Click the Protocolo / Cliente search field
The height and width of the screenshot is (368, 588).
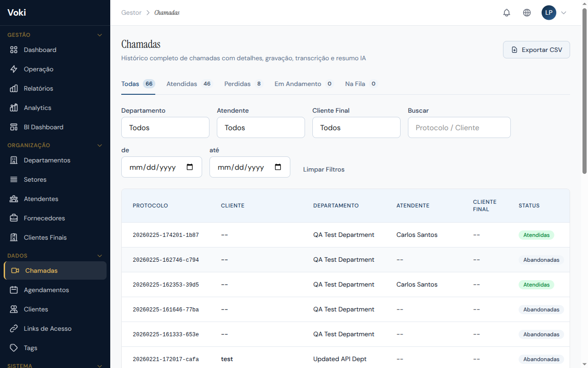459,127
